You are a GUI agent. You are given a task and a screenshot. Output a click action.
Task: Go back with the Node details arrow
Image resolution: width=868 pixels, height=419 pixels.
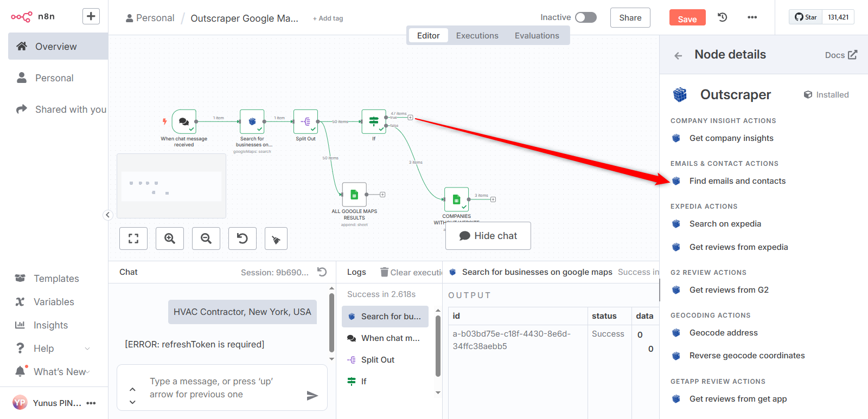[x=678, y=55]
